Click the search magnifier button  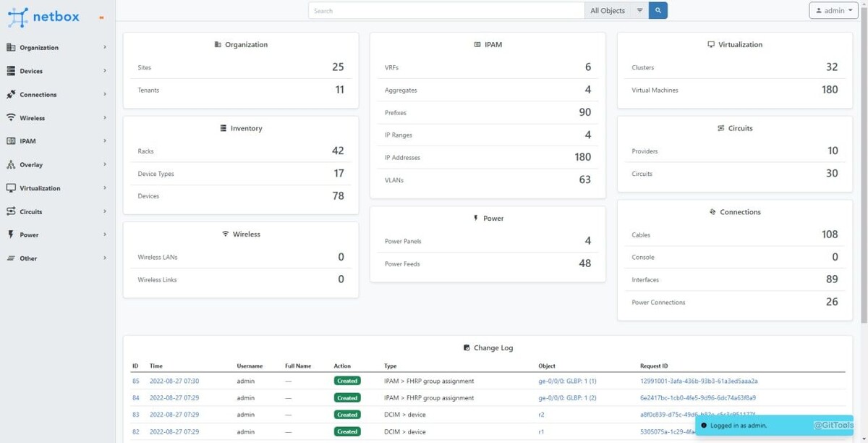pyautogui.click(x=657, y=10)
